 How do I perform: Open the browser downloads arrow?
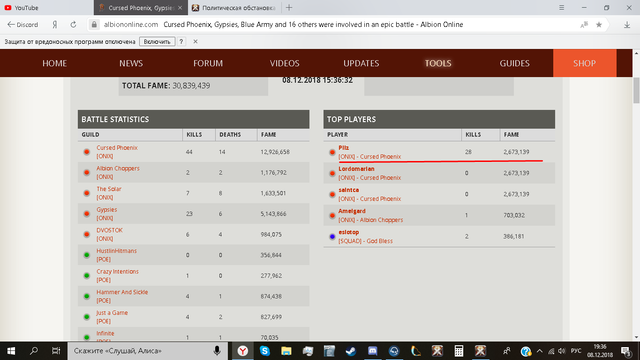click(627, 25)
